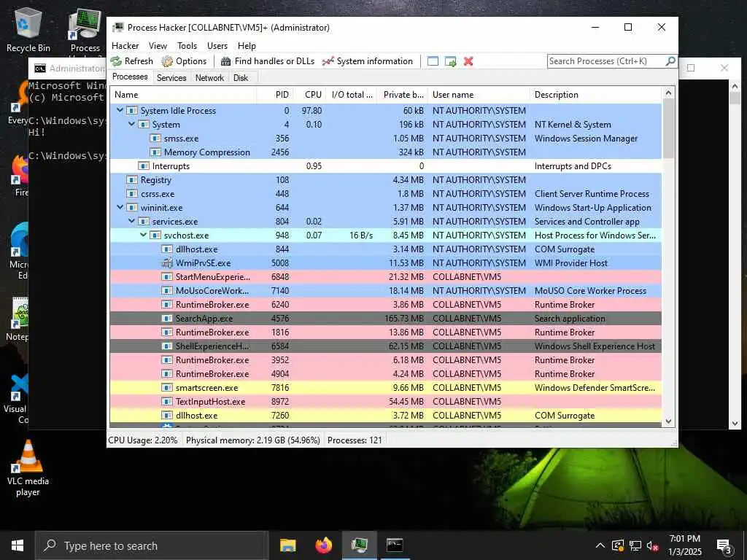Image resolution: width=747 pixels, height=560 pixels.
Task: Switch to the Disk tab
Action: [241, 77]
